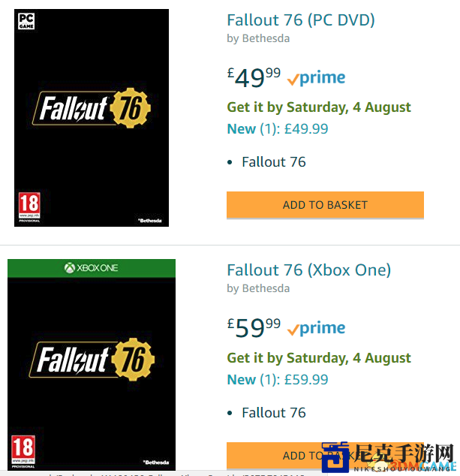460x476 pixels.
Task: Click the PEGI 18 rating on the Xbox cover
Action: pos(23,451)
